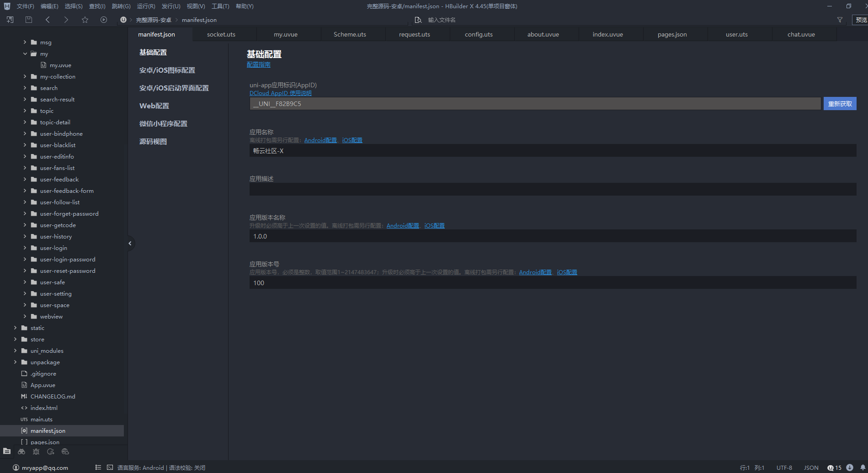868x473 pixels.
Task: Open the 配置指南 link
Action: click(x=259, y=64)
